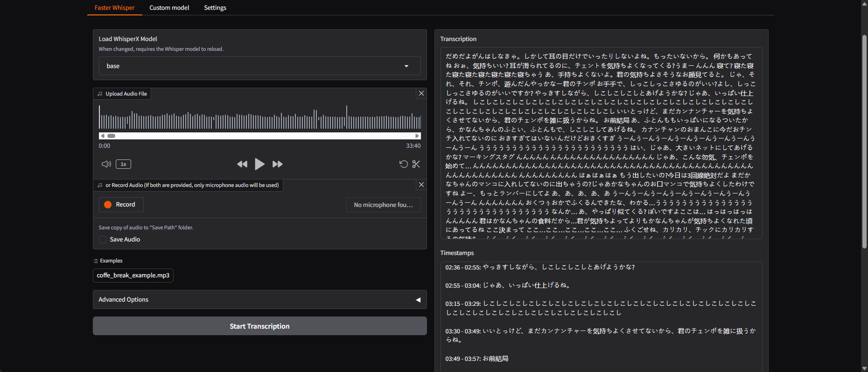Viewport: 868px width, 372px height.
Task: Change playback speed with 1x button
Action: click(123, 164)
